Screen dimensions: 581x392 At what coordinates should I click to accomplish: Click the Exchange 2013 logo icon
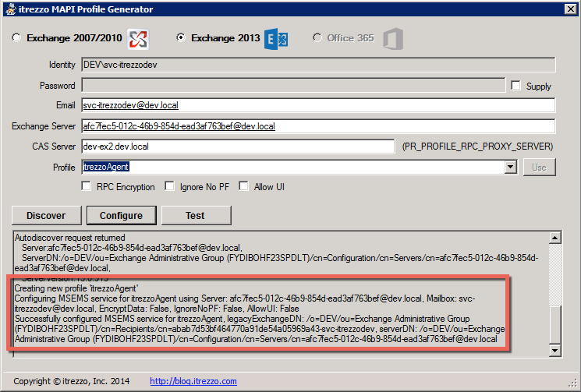276,39
